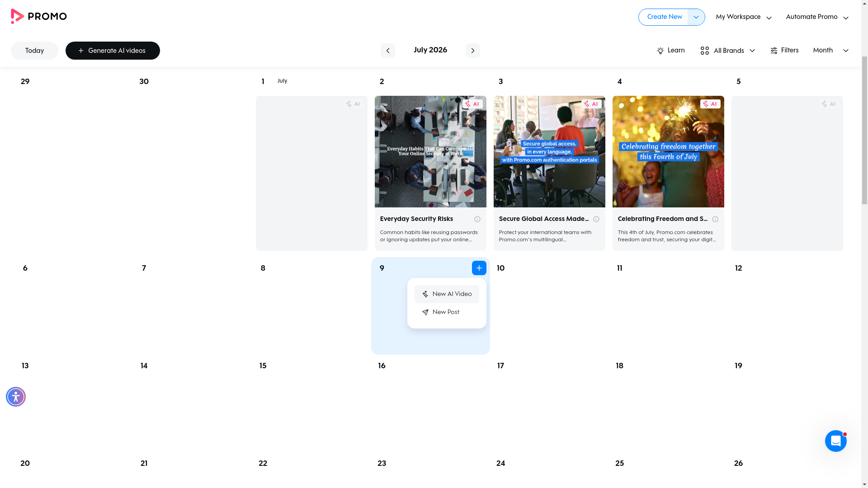Select the July 16 date number

(x=382, y=366)
